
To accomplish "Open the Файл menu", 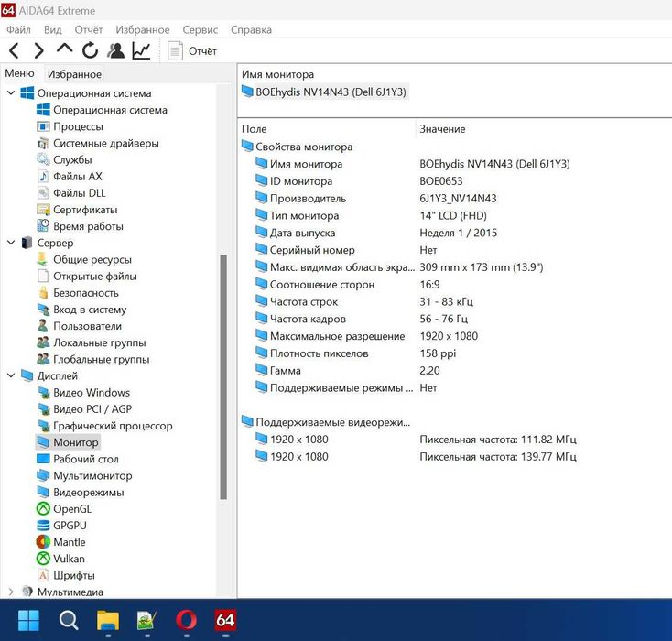I will click(x=19, y=30).
